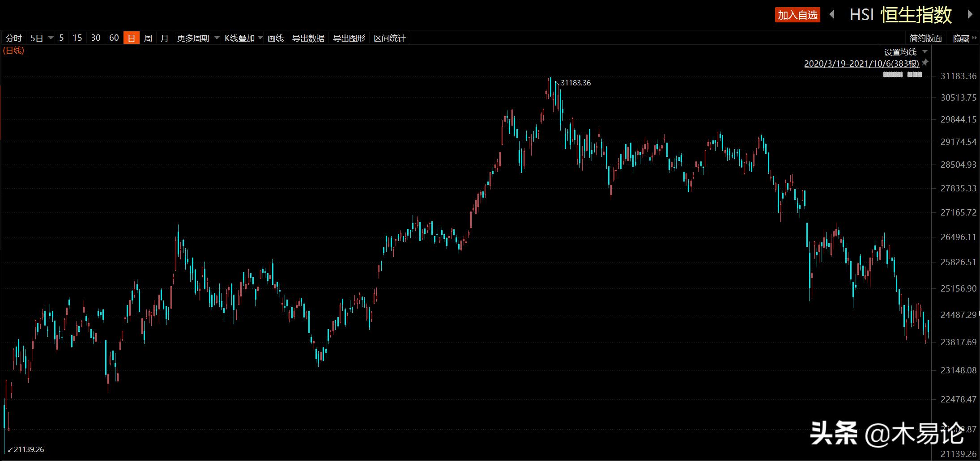Add HSI to watchlist with 加入自选

point(797,15)
